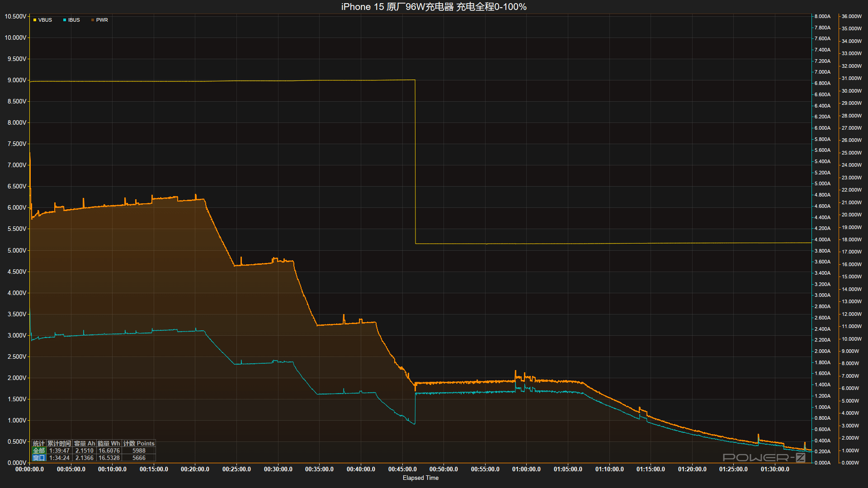Click the 16.6076 energy value cell
Viewport: 868px width, 488px height.
(x=109, y=450)
